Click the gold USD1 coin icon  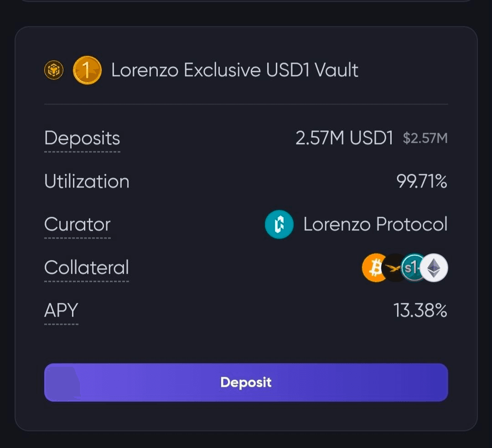[x=87, y=70]
